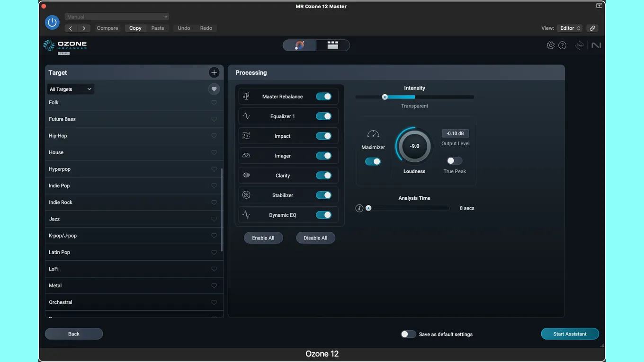Image resolution: width=644 pixels, height=362 pixels.
Task: Click the Intensity slider handle
Action: (385, 97)
